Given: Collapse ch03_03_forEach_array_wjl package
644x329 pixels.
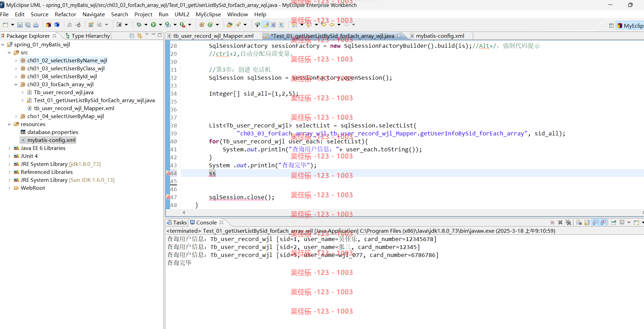Looking at the screenshot, I should (x=16, y=85).
